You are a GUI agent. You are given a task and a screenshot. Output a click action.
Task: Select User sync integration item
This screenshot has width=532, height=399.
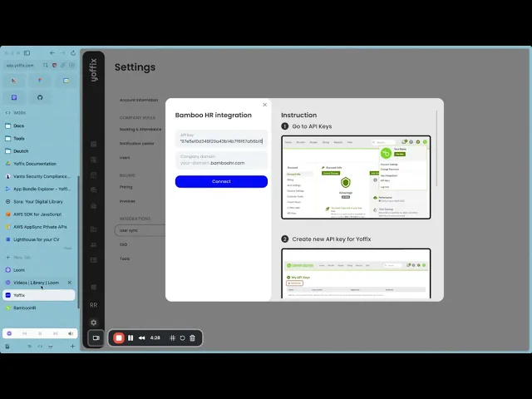point(140,230)
